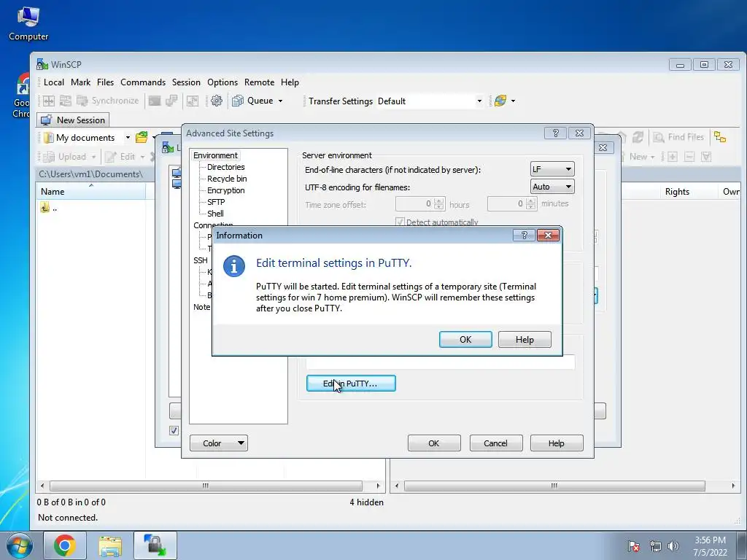Switch to the New Session tab
This screenshot has width=747, height=560.
point(73,120)
